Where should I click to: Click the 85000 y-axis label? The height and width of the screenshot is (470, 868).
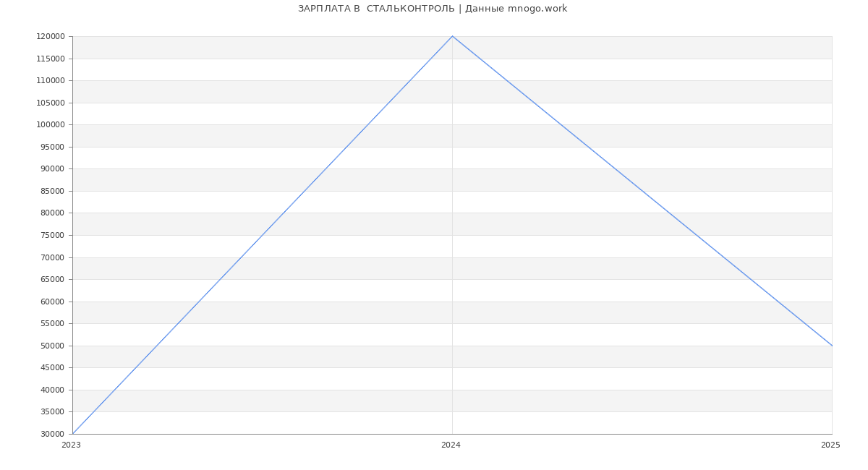pyautogui.click(x=53, y=191)
